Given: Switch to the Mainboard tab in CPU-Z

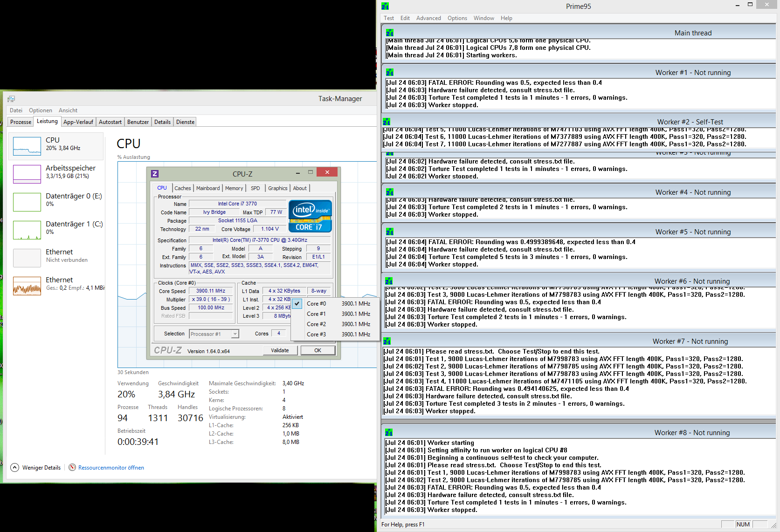Looking at the screenshot, I should 208,188.
